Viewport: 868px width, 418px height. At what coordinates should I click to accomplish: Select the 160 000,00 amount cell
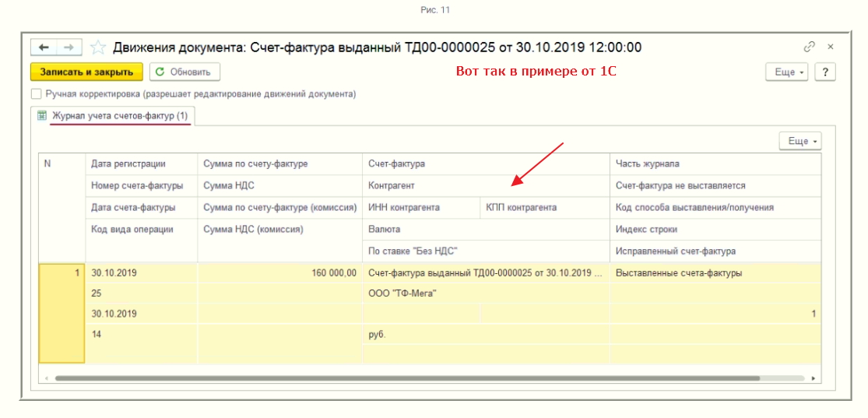[x=280, y=273]
